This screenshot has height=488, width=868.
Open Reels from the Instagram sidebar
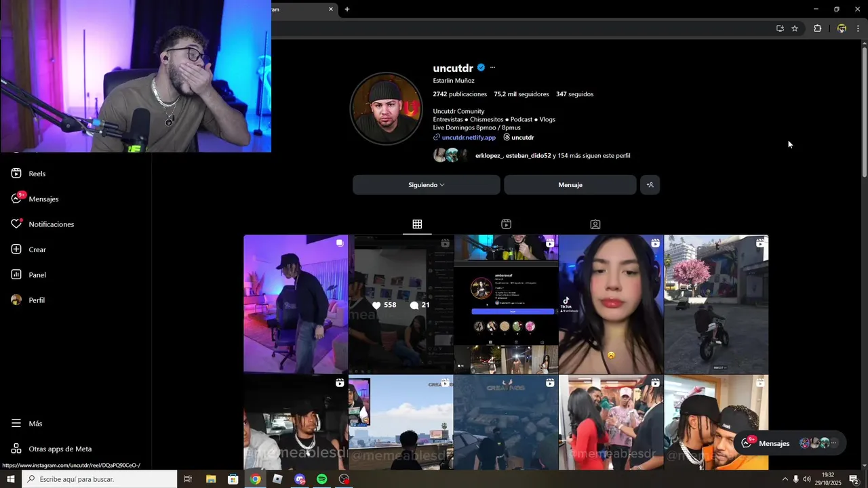[28, 174]
